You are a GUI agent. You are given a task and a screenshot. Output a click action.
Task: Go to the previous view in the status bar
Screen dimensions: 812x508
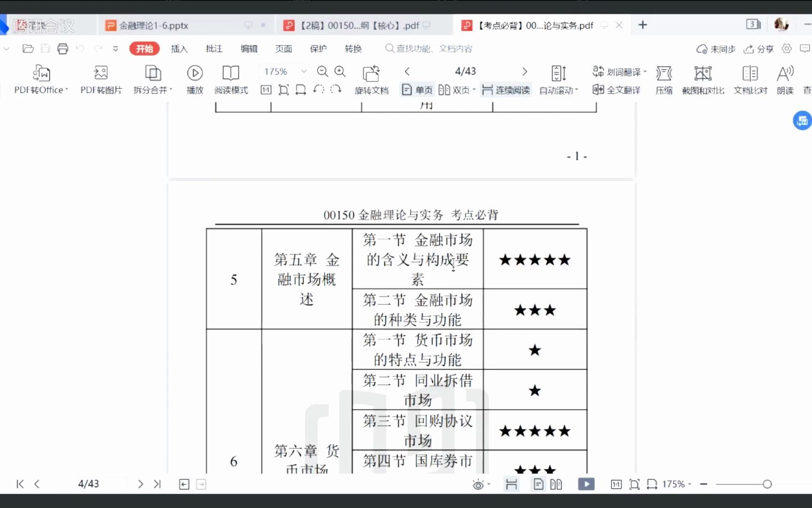click(x=184, y=484)
